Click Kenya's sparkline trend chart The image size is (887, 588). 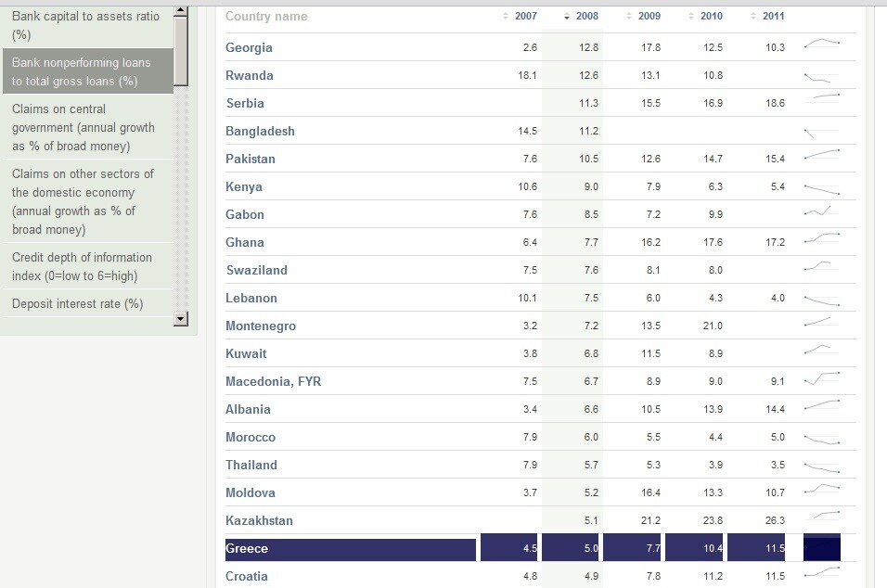pos(822,189)
